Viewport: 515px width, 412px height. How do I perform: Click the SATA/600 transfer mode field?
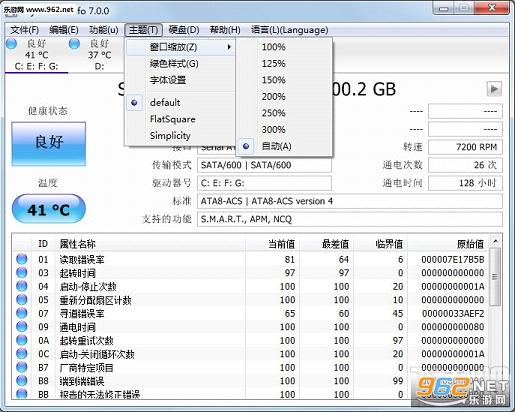pyautogui.click(x=264, y=165)
